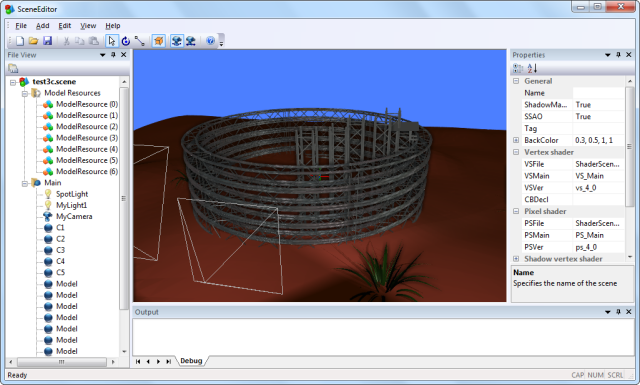Image resolution: width=640 pixels, height=385 pixels.
Task: Toggle the first camera view toolbar button
Action: (176, 41)
